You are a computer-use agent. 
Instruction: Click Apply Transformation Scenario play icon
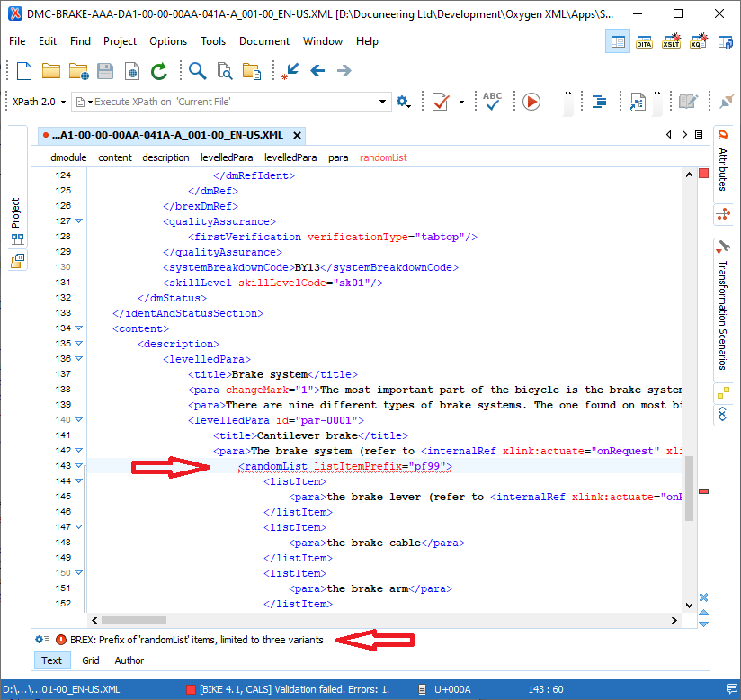(x=531, y=102)
